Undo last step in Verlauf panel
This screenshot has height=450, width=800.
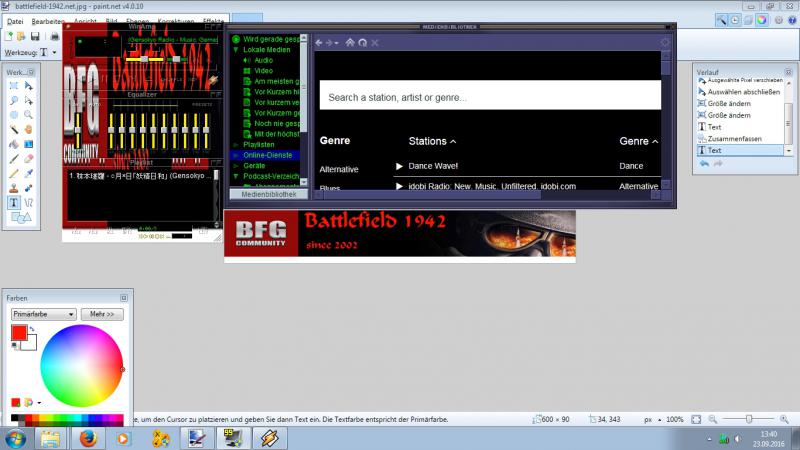[x=705, y=164]
